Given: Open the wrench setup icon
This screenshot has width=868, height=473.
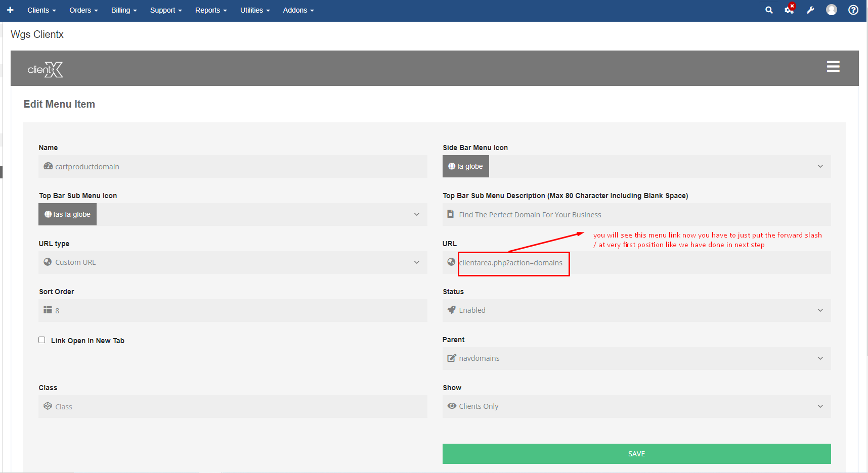Looking at the screenshot, I should (810, 10).
